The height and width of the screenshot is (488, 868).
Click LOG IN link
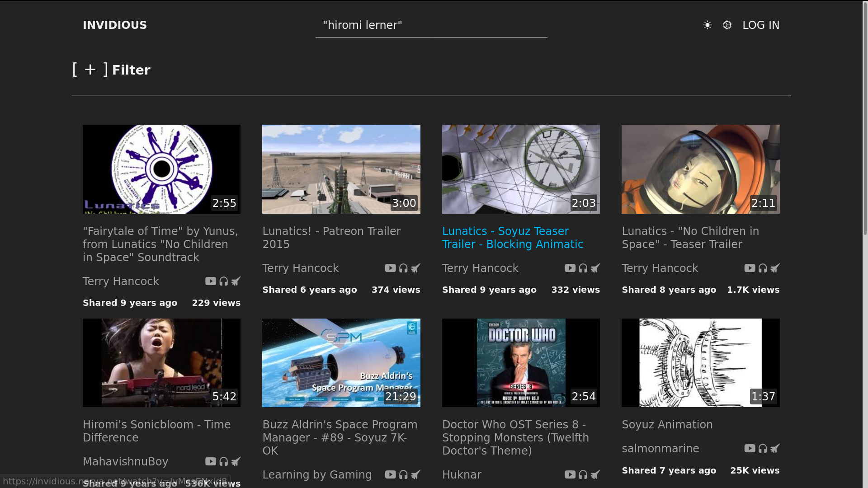click(x=761, y=25)
